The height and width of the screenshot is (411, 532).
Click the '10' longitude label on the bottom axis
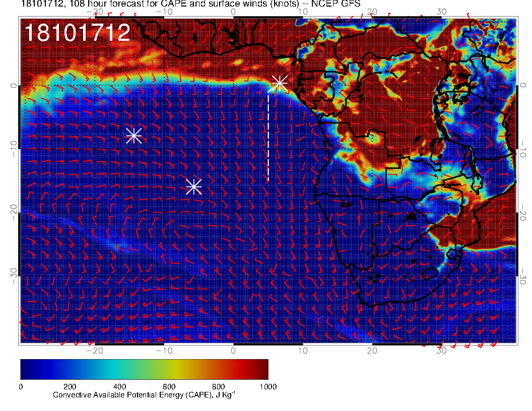click(x=303, y=351)
